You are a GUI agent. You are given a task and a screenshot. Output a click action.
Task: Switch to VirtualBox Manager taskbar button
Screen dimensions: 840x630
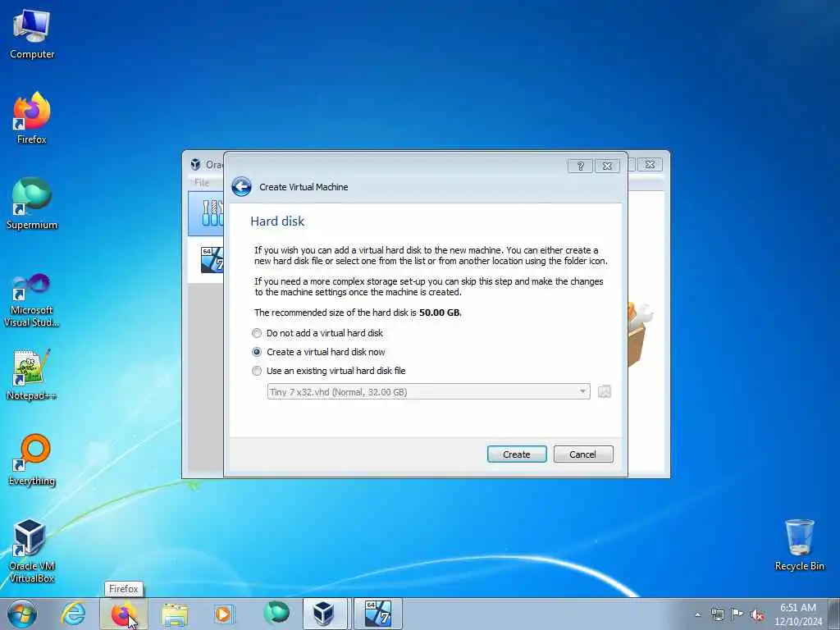pos(325,614)
